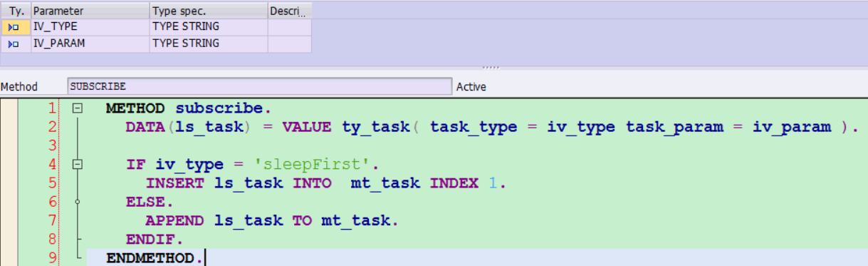Select the Ty. column header

[16, 11]
